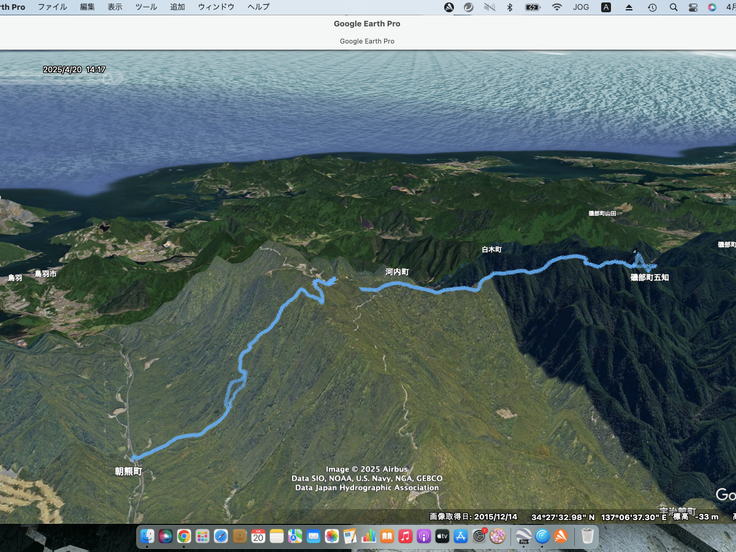This screenshot has width=736, height=552.
Task: Open the ファイル menu
Action: pyautogui.click(x=52, y=7)
